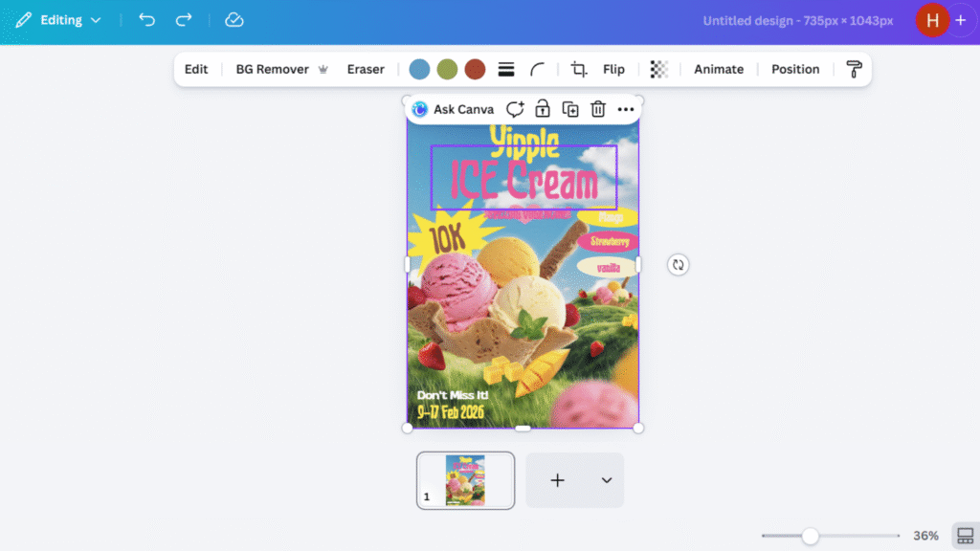980x551 pixels.
Task: Open the transparency checkerboard icon
Action: pyautogui.click(x=658, y=69)
